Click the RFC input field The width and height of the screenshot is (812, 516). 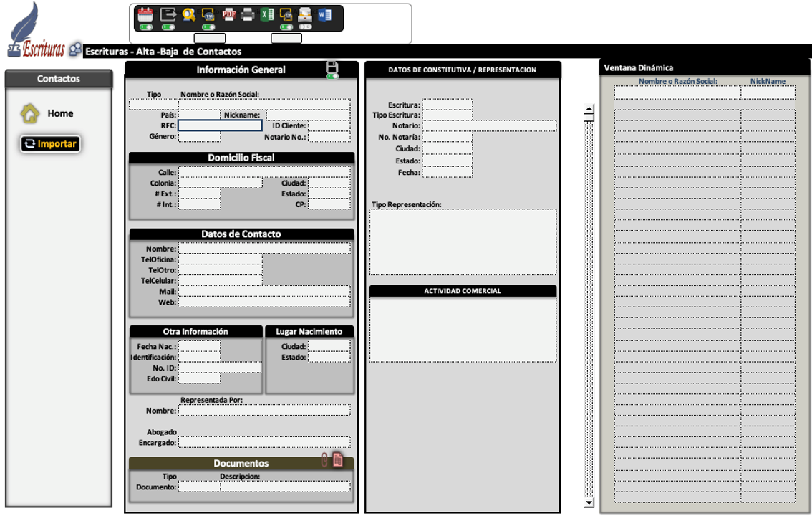pos(220,125)
